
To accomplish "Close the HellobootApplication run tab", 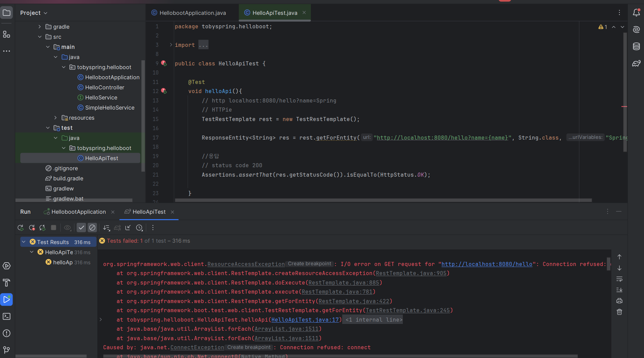I will click(113, 212).
